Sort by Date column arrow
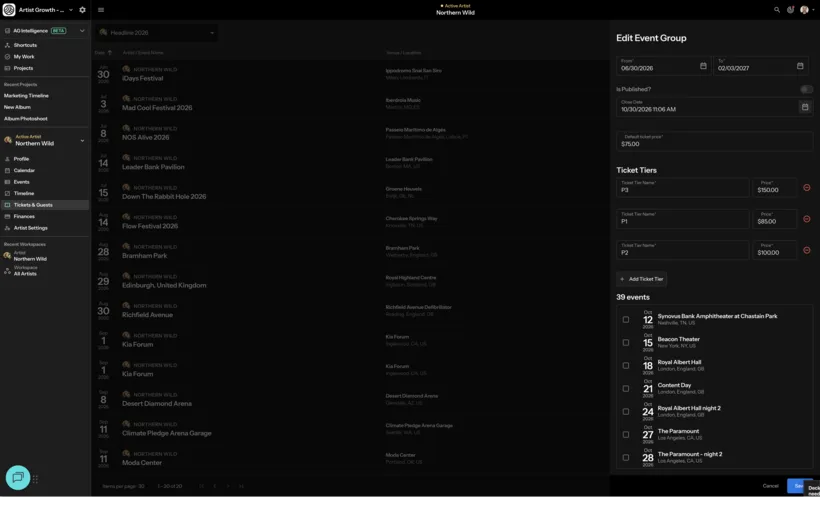820x513 pixels. click(110, 53)
